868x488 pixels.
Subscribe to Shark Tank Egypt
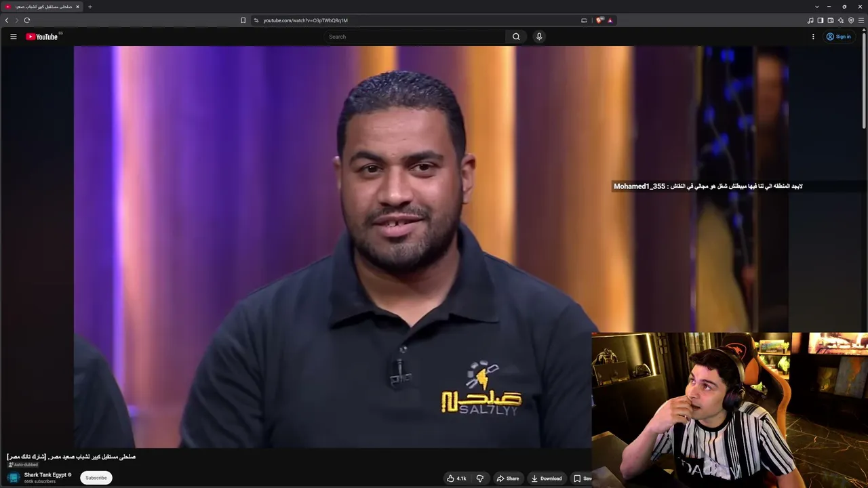click(96, 478)
